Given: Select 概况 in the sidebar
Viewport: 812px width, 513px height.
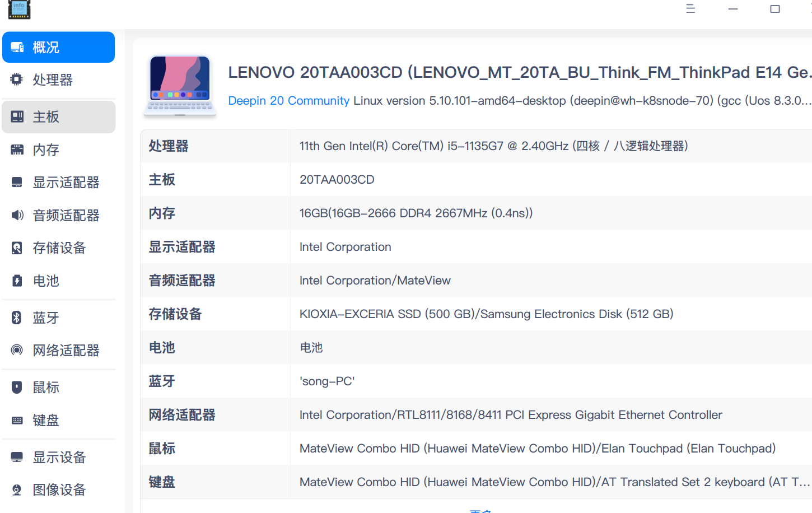Looking at the screenshot, I should click(58, 47).
